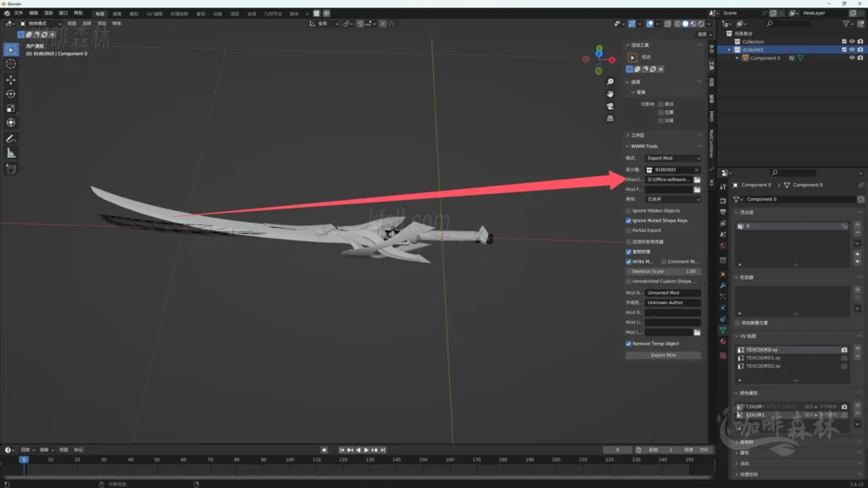Open the Export Mod mode dropdown
Viewport: 868px width, 488px height.
coord(672,158)
